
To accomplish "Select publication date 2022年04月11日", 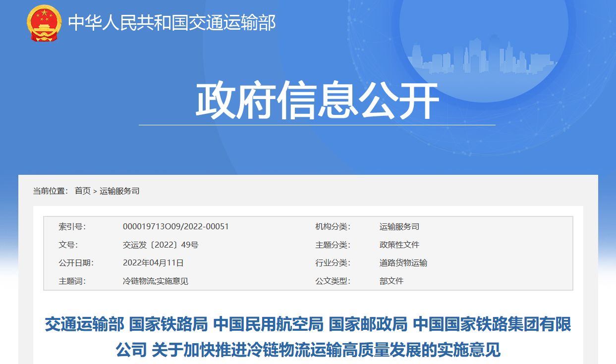I will point(153,263).
